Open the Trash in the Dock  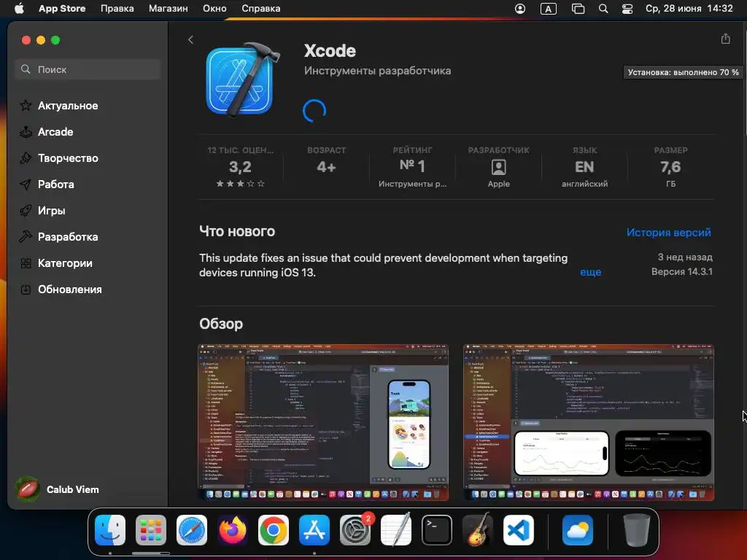point(636,530)
